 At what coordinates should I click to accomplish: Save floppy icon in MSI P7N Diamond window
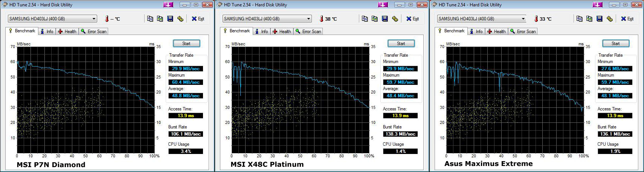pos(170,19)
